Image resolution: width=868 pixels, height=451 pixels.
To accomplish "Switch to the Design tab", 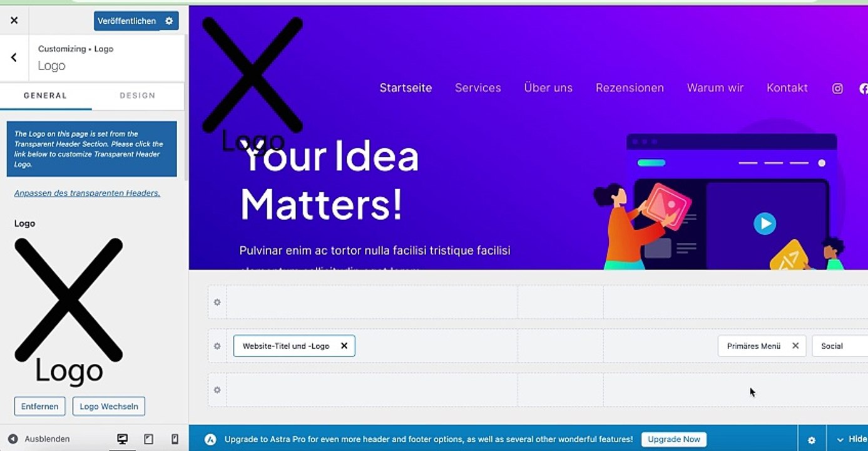I will [x=138, y=96].
